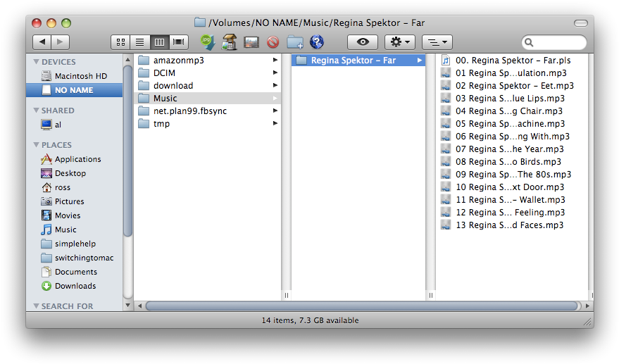Open Applications in the sidebar

pyautogui.click(x=74, y=159)
